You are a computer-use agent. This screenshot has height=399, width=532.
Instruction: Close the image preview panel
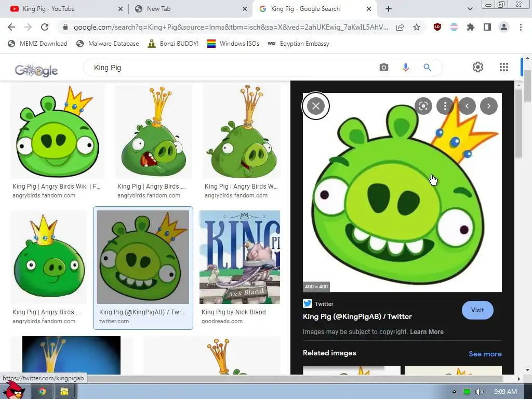coord(315,106)
